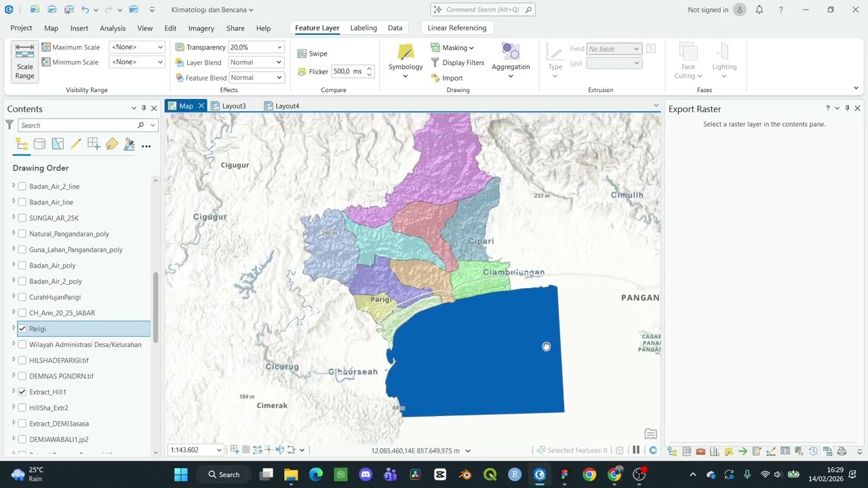Select List By Editing pencil icon
The height and width of the screenshot is (488, 868).
(x=76, y=144)
